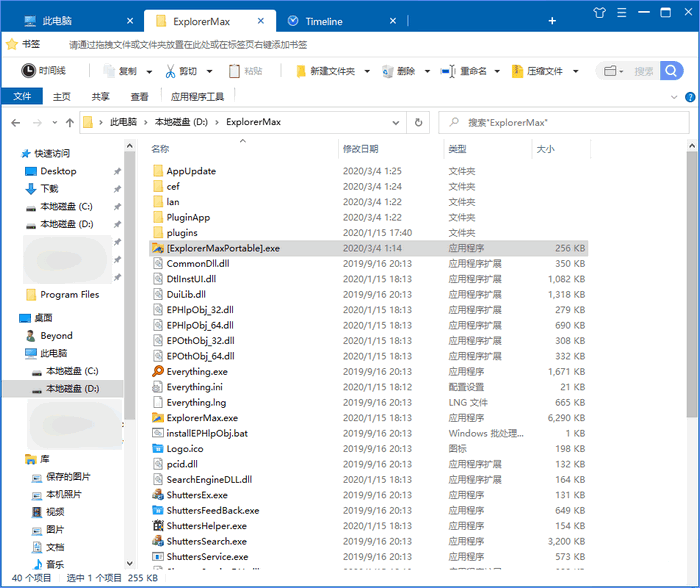Click the ExplorerMax folder search field
700x588 pixels.
point(564,122)
